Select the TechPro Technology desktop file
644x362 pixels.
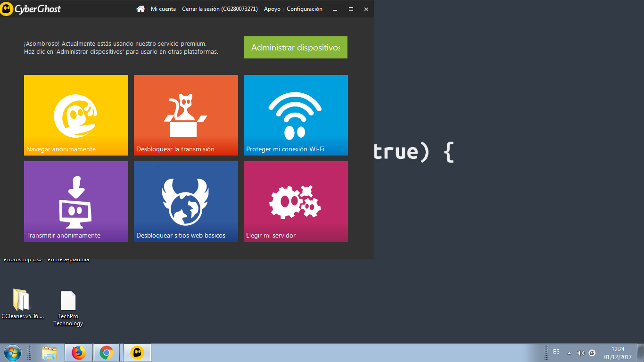(68, 308)
